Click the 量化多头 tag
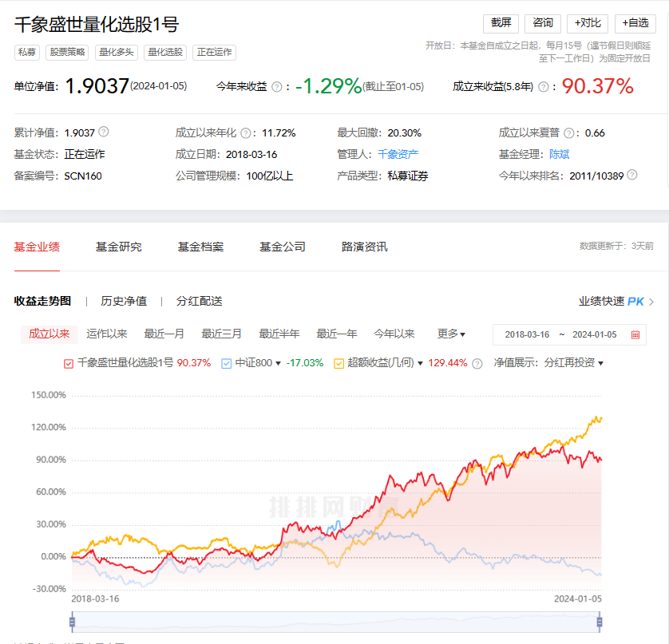 pyautogui.click(x=116, y=53)
